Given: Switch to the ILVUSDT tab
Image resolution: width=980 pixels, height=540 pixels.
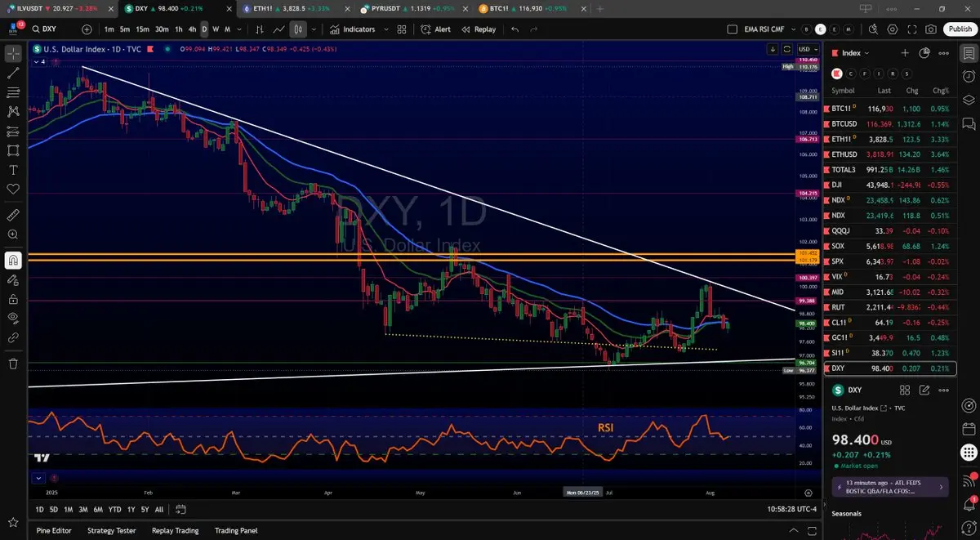Looking at the screenshot, I should pyautogui.click(x=58, y=8).
